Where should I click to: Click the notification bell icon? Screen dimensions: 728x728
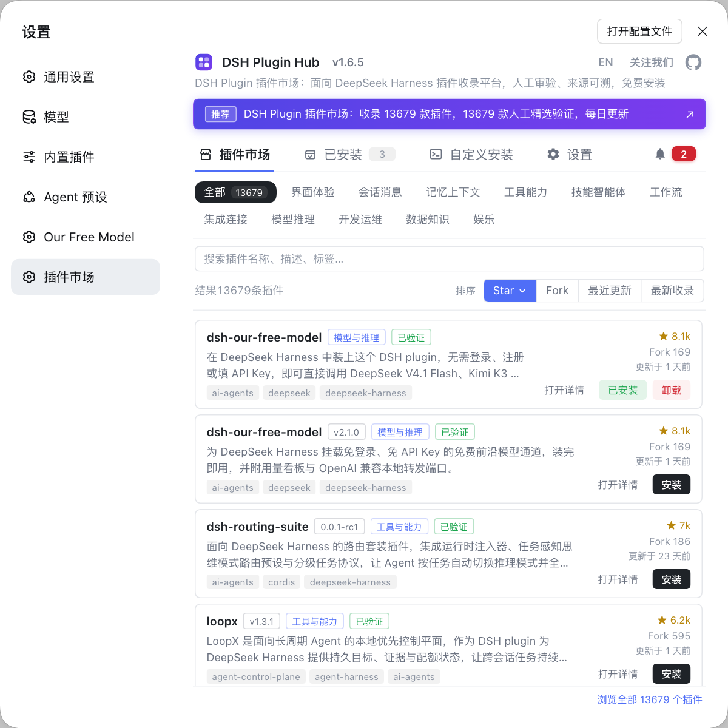pos(660,154)
